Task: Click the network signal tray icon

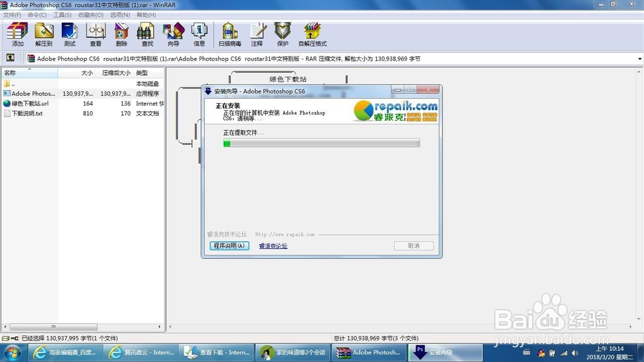Action: point(564,353)
